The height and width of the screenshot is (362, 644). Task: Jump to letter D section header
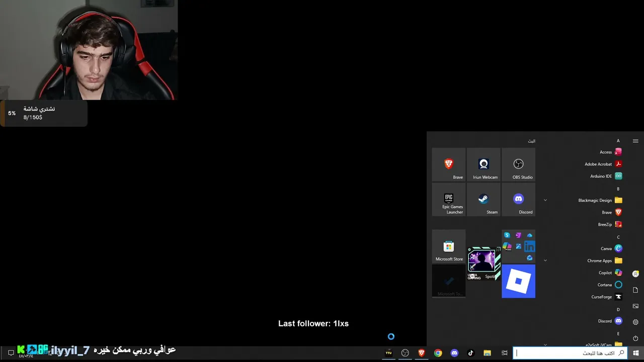coord(618,310)
